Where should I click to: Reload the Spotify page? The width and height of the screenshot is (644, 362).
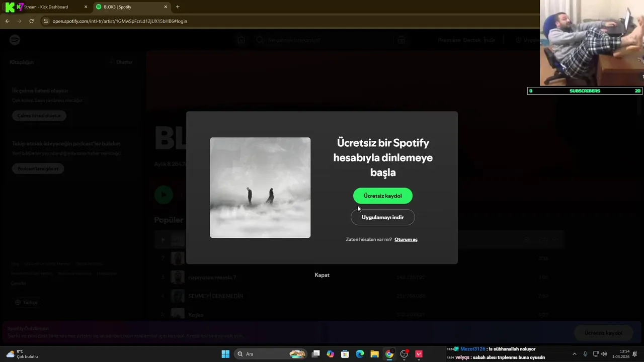pos(31,21)
